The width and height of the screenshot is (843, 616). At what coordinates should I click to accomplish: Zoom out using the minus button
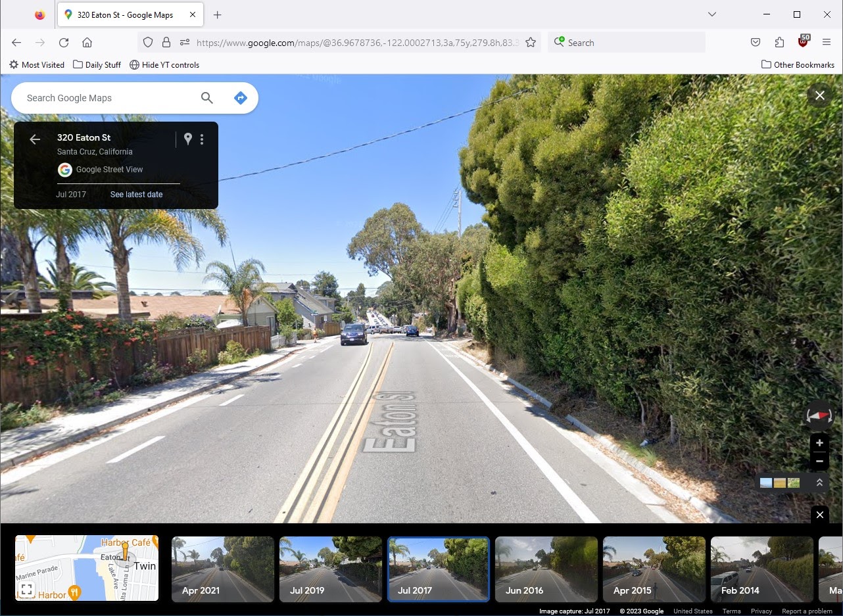(819, 461)
